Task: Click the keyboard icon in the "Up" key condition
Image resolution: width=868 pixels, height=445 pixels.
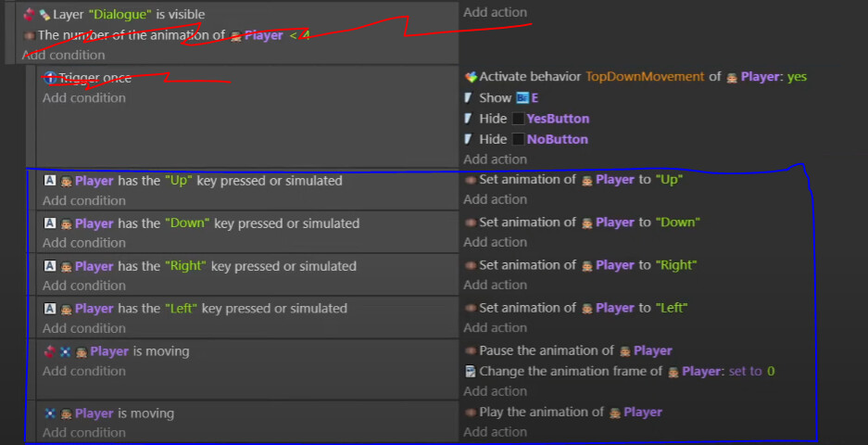Action: tap(50, 181)
